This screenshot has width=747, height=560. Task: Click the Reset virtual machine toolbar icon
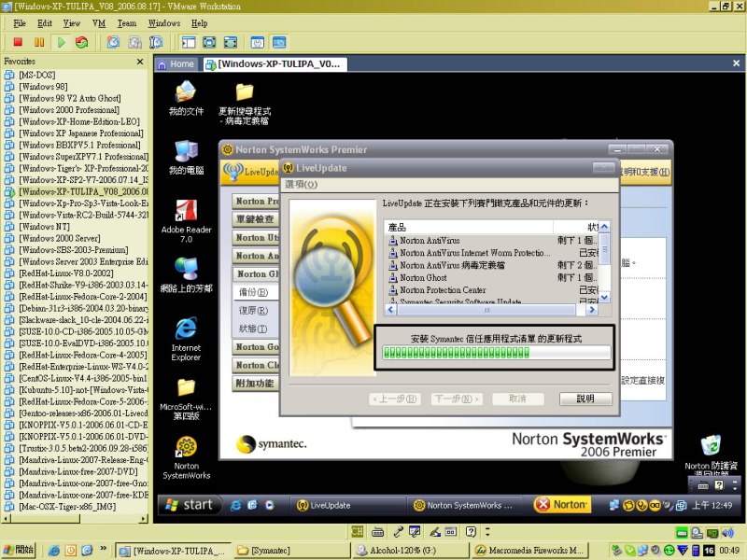point(82,42)
